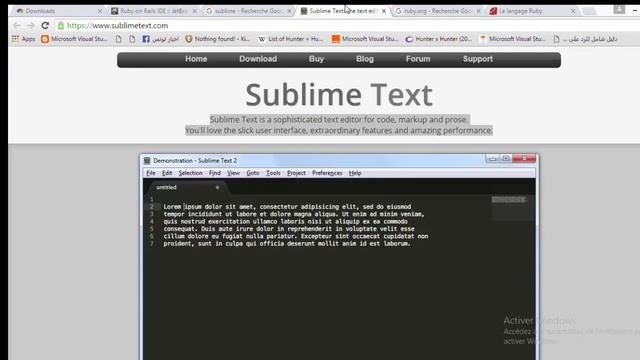Screen dimensions: 640x360
Task: Open the Selection menu
Action: pos(190,173)
